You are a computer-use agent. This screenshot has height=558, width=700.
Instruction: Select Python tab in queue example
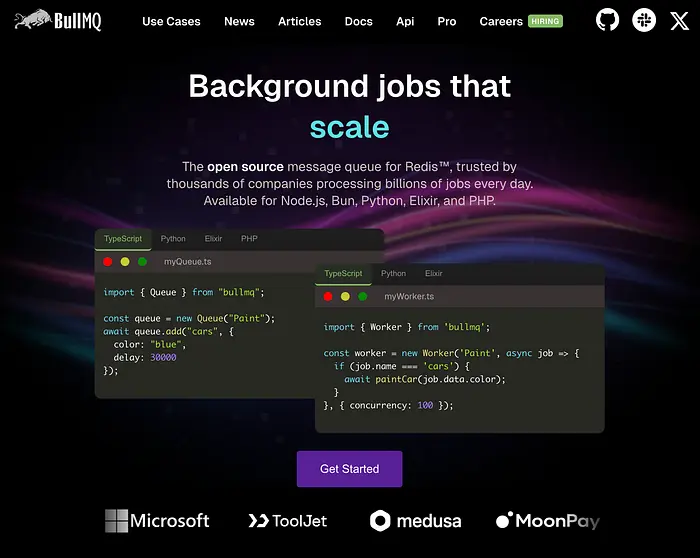point(173,239)
